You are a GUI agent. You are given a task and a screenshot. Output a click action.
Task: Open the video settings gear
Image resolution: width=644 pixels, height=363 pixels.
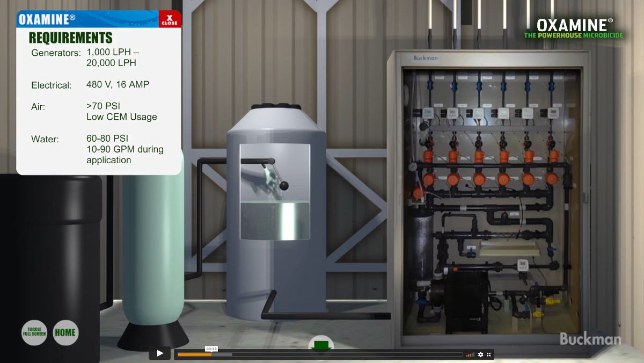pyautogui.click(x=480, y=354)
